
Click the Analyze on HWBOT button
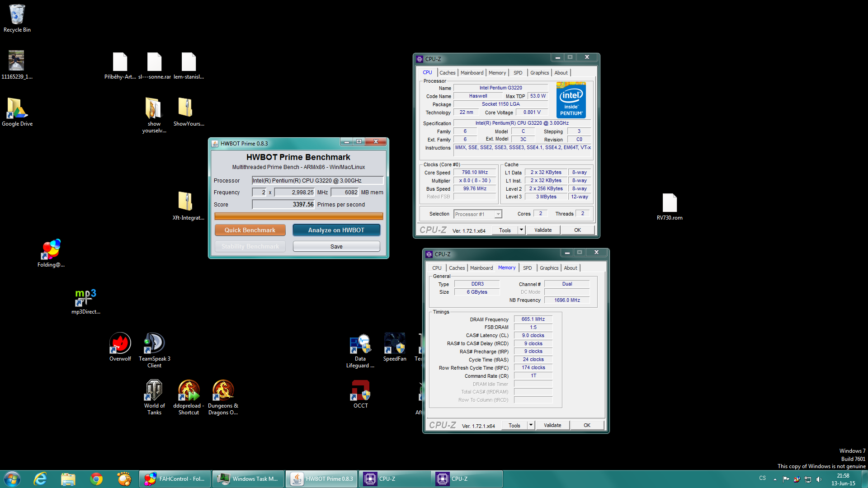(x=336, y=230)
